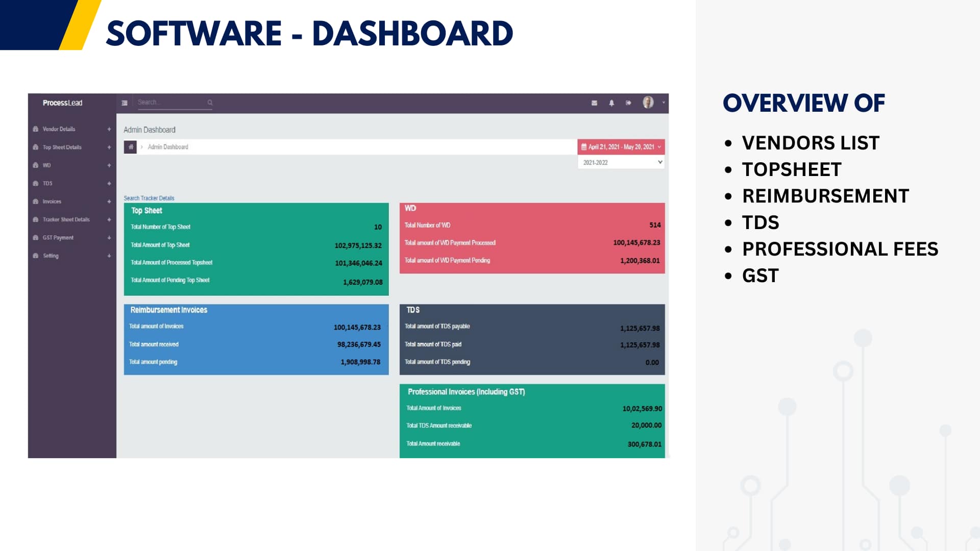Click the search magnifier icon
This screenshot has width=980, height=551.
[210, 103]
